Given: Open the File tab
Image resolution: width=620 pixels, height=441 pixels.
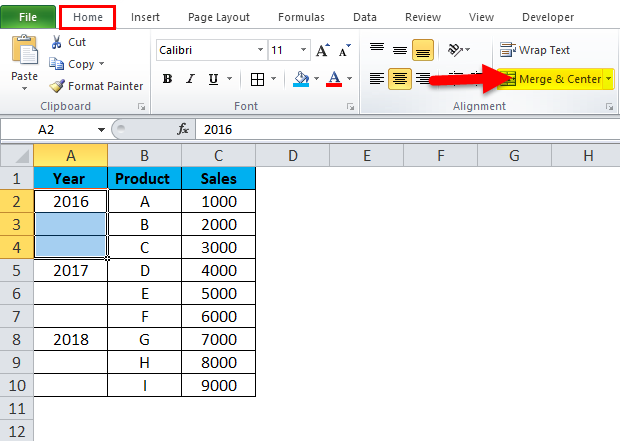Looking at the screenshot, I should pyautogui.click(x=28, y=17).
